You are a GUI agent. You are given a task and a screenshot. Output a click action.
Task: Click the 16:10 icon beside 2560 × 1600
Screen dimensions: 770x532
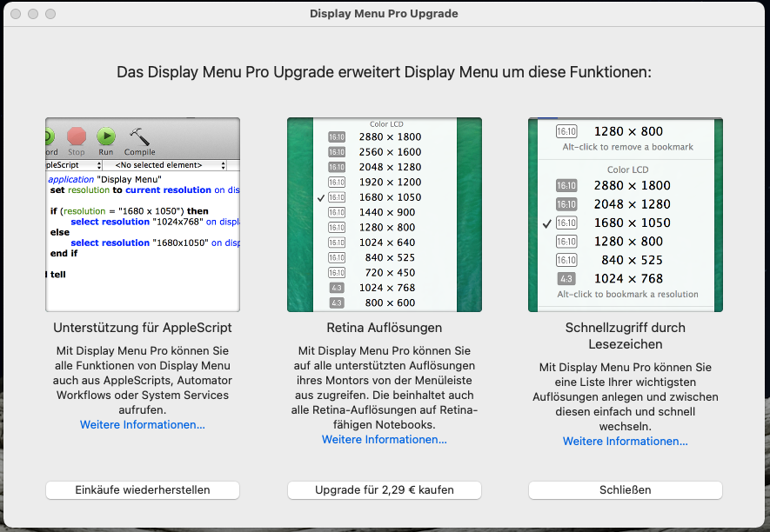point(337,152)
